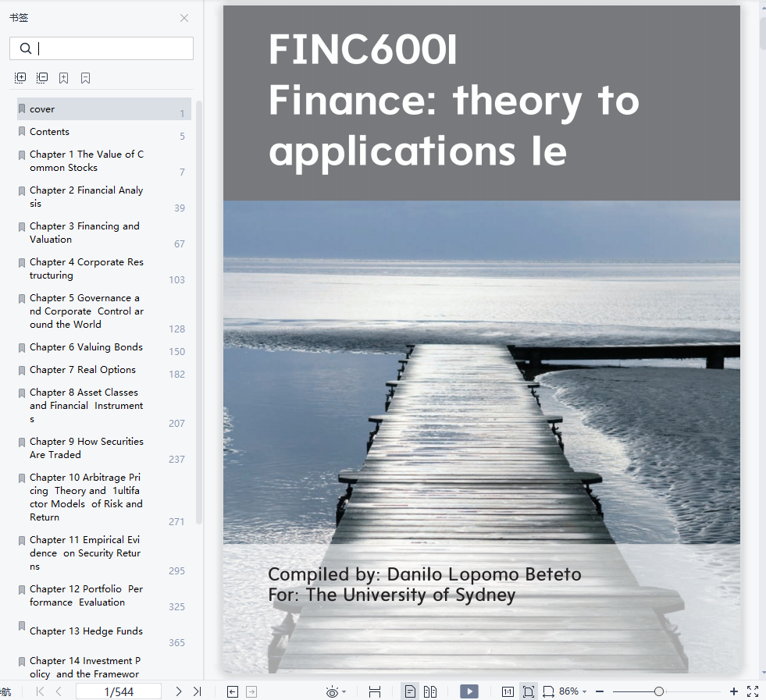Collapse all bookmarks with the minus-box icon
This screenshot has height=700, width=766.
[42, 77]
